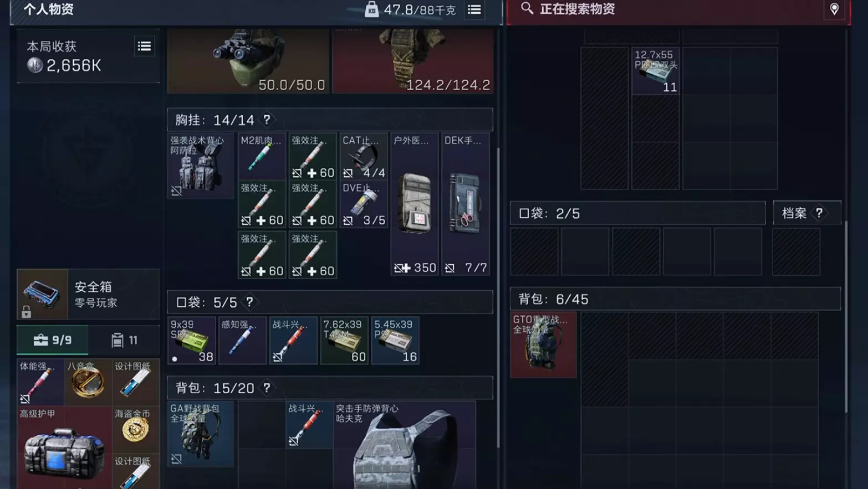Image resolution: width=868 pixels, height=489 pixels.
Task: Click the map marker icon in search header
Action: (x=834, y=9)
